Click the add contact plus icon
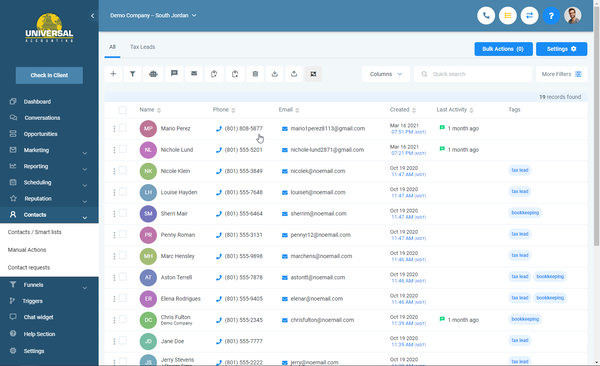 tap(113, 74)
